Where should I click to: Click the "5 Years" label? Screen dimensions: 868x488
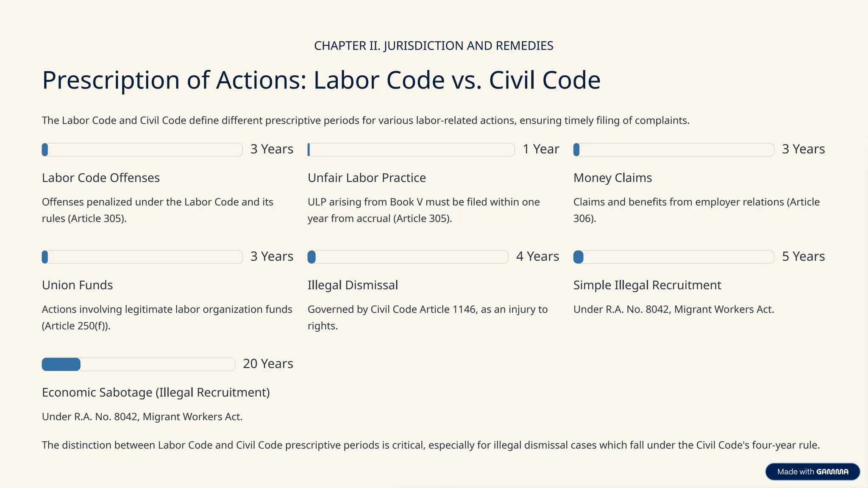[803, 256]
